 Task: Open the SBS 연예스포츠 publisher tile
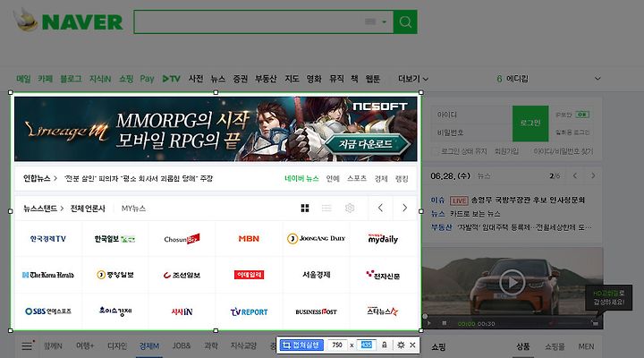48,311
